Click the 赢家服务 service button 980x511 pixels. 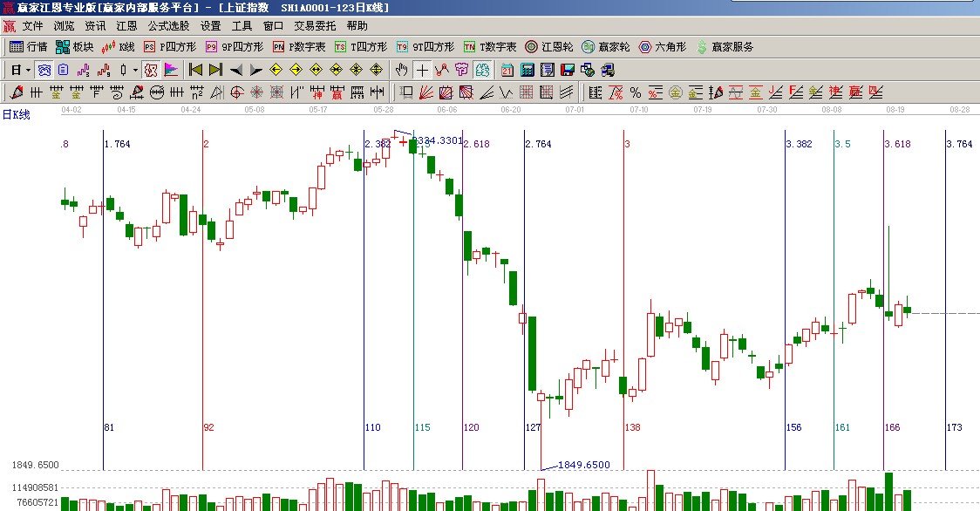[724, 47]
